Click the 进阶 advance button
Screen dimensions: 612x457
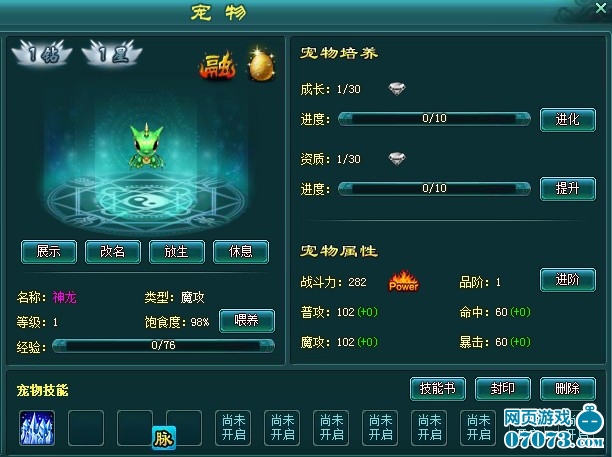tap(568, 280)
